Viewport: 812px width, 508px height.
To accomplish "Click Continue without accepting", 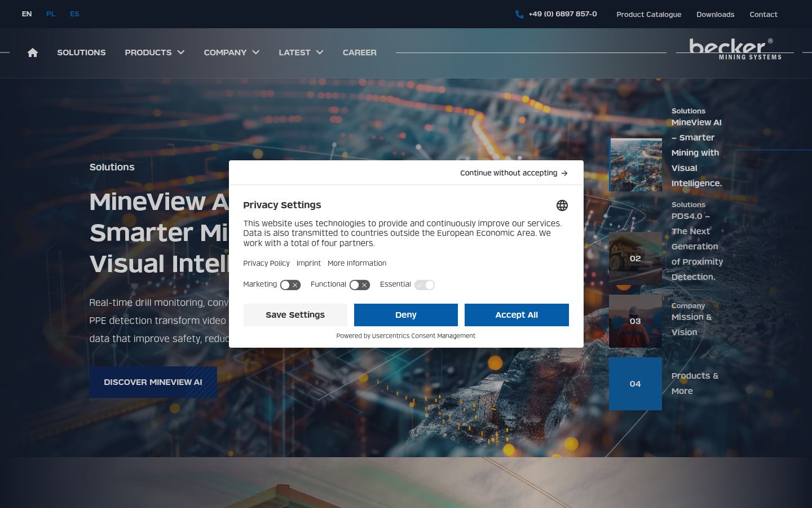I will click(x=514, y=173).
